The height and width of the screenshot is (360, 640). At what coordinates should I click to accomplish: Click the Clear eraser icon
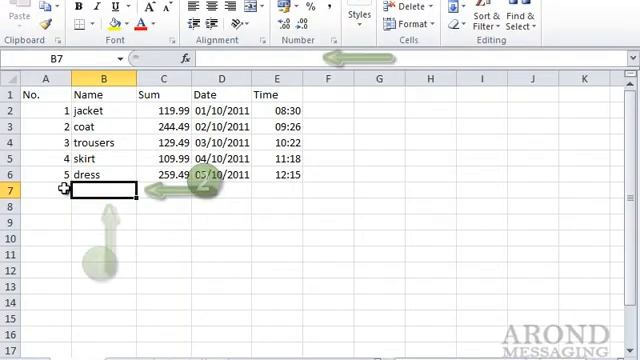453,24
